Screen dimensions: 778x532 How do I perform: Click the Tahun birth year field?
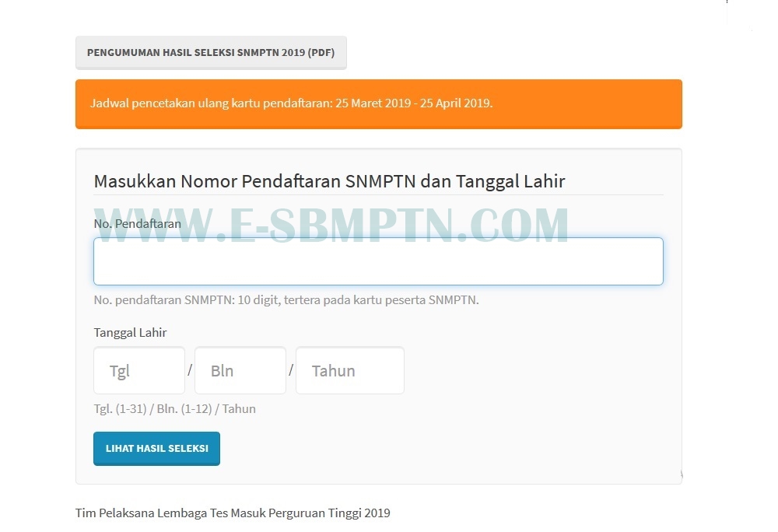[350, 370]
